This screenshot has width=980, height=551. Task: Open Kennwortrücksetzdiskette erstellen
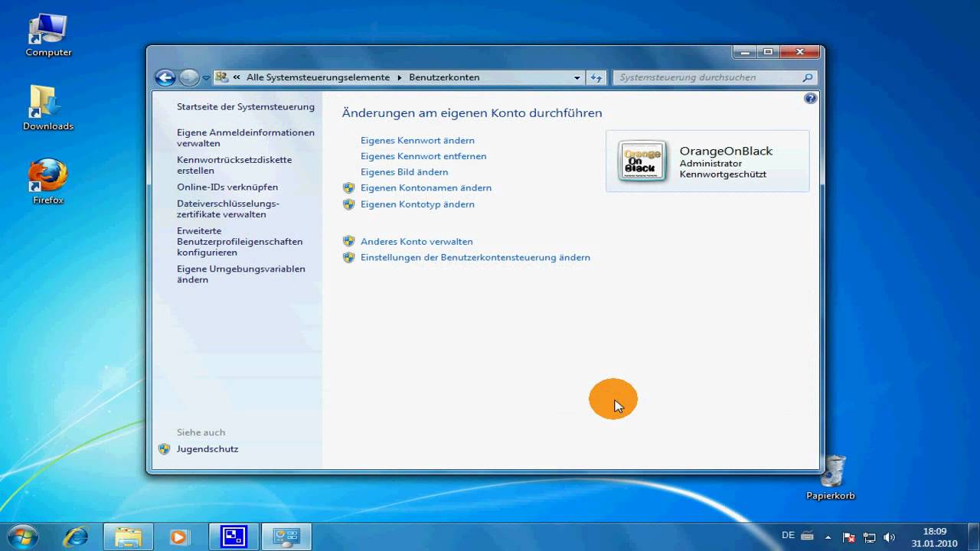point(234,165)
